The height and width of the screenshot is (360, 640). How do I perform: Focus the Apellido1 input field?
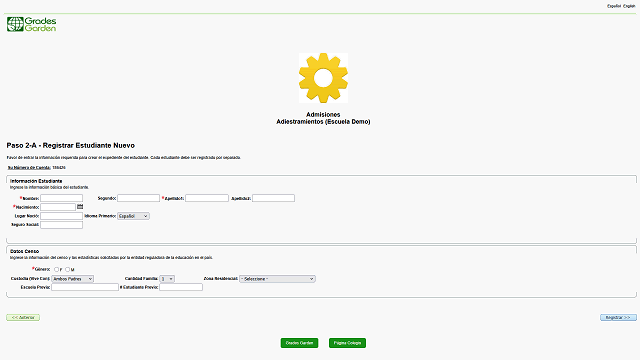coord(207,198)
